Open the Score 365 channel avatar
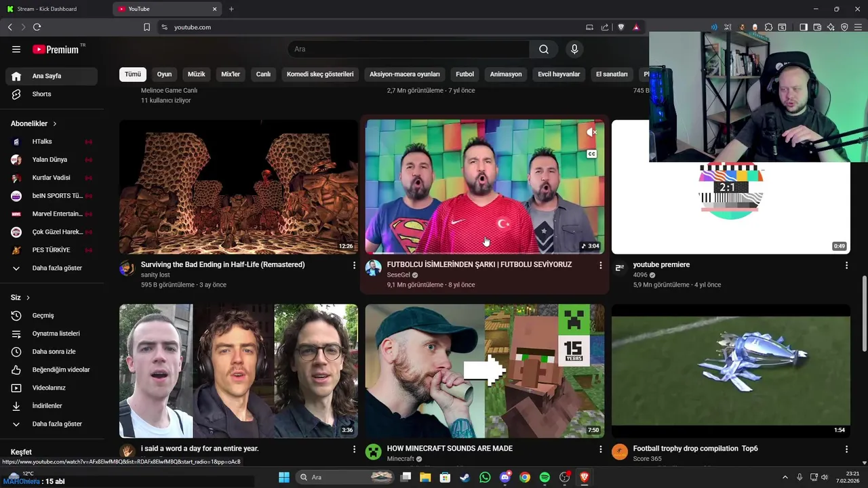The width and height of the screenshot is (868, 488). click(620, 451)
